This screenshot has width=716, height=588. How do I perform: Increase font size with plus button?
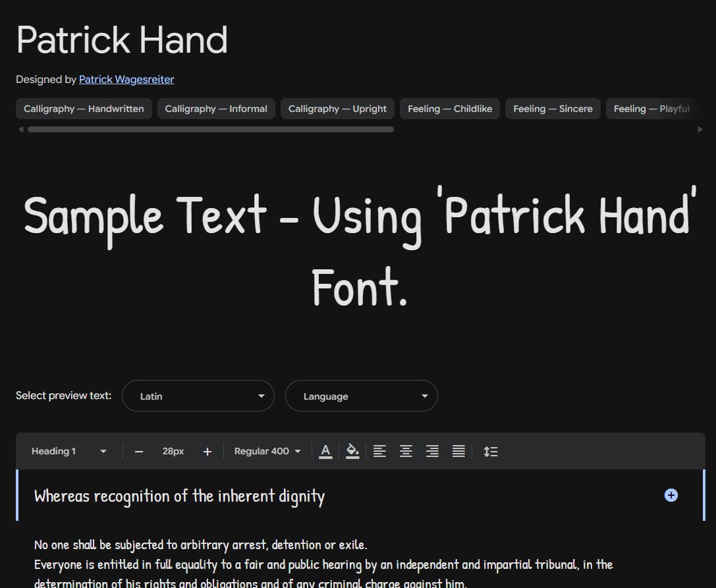coord(207,452)
